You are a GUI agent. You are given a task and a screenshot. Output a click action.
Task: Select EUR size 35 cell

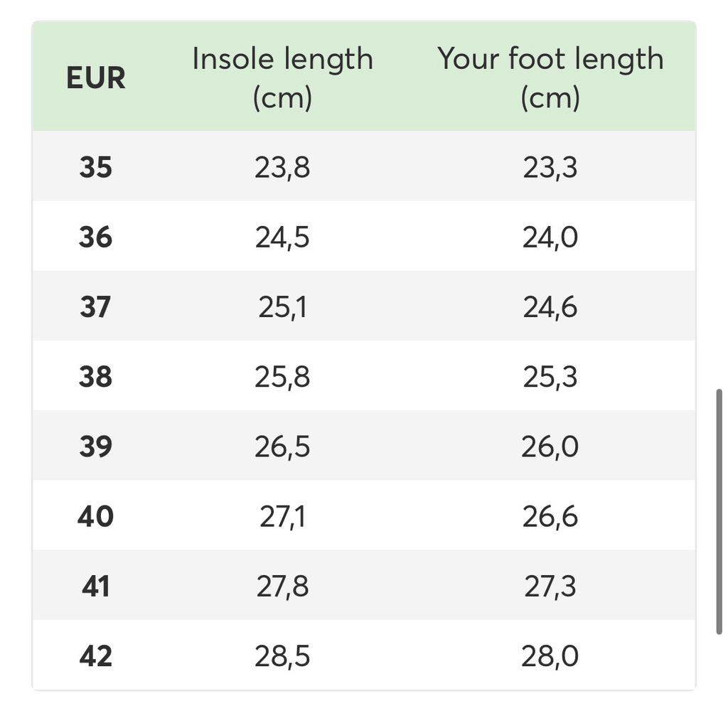pyautogui.click(x=95, y=168)
